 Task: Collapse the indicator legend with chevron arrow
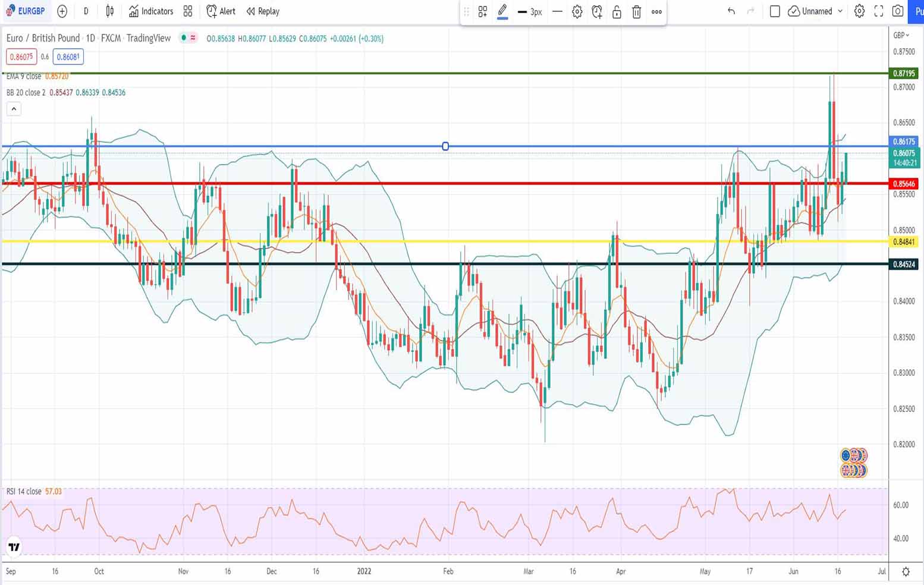[x=14, y=109]
